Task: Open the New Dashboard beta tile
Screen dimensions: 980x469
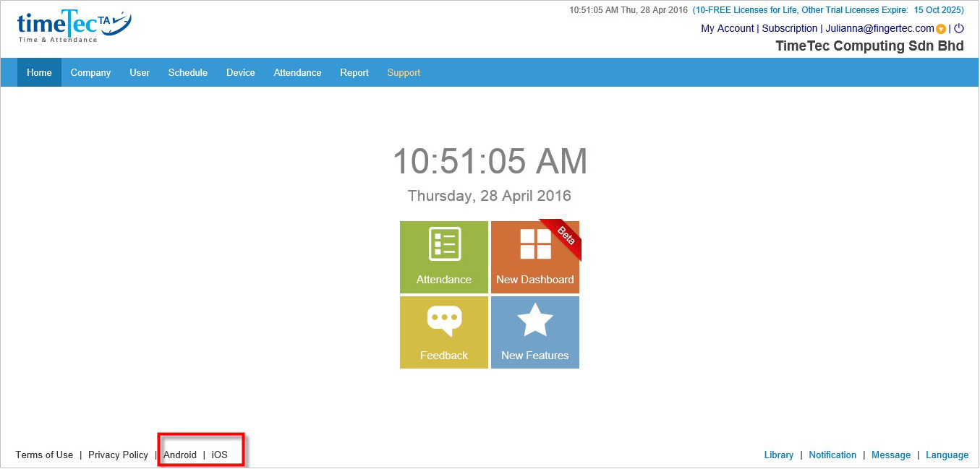Action: [535, 257]
